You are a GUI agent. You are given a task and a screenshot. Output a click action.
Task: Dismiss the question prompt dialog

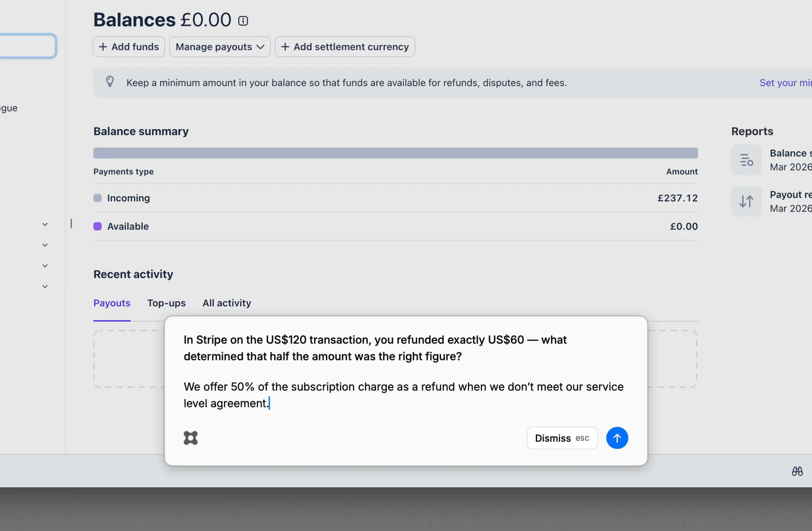[561, 438]
